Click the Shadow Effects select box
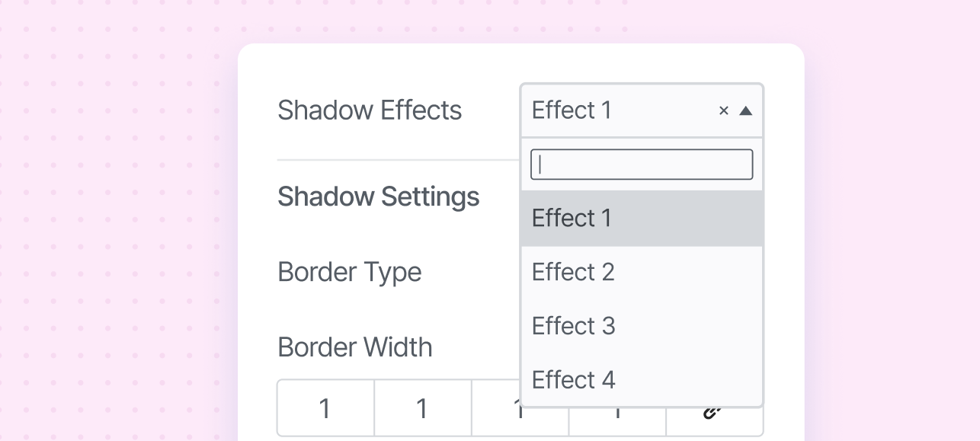The height and width of the screenshot is (441, 980). click(610, 111)
